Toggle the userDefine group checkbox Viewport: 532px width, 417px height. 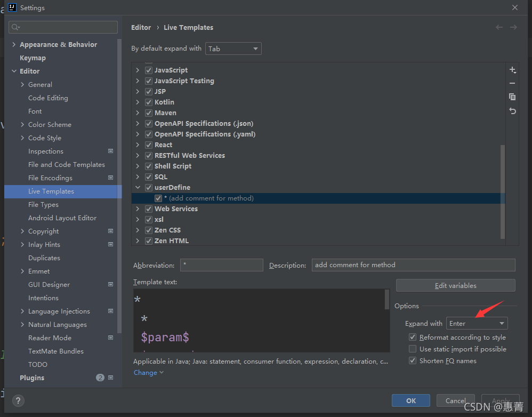(x=149, y=188)
